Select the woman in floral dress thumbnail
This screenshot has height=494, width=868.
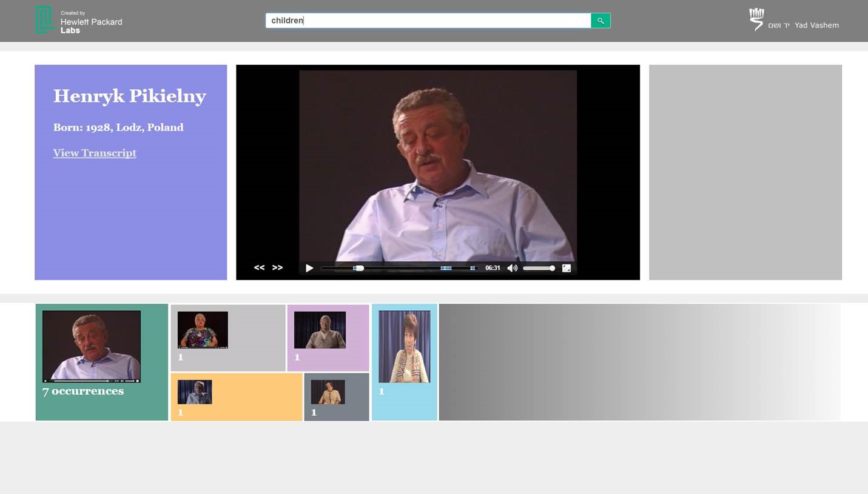[203, 330]
